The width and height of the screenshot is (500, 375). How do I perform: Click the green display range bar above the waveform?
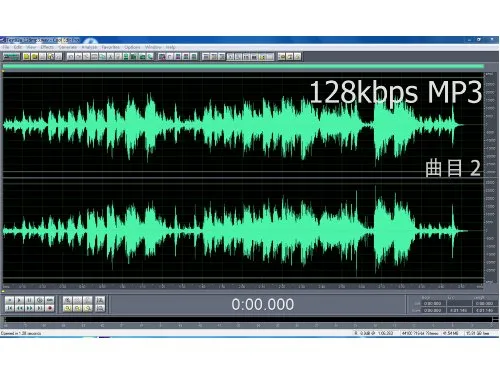pos(243,67)
